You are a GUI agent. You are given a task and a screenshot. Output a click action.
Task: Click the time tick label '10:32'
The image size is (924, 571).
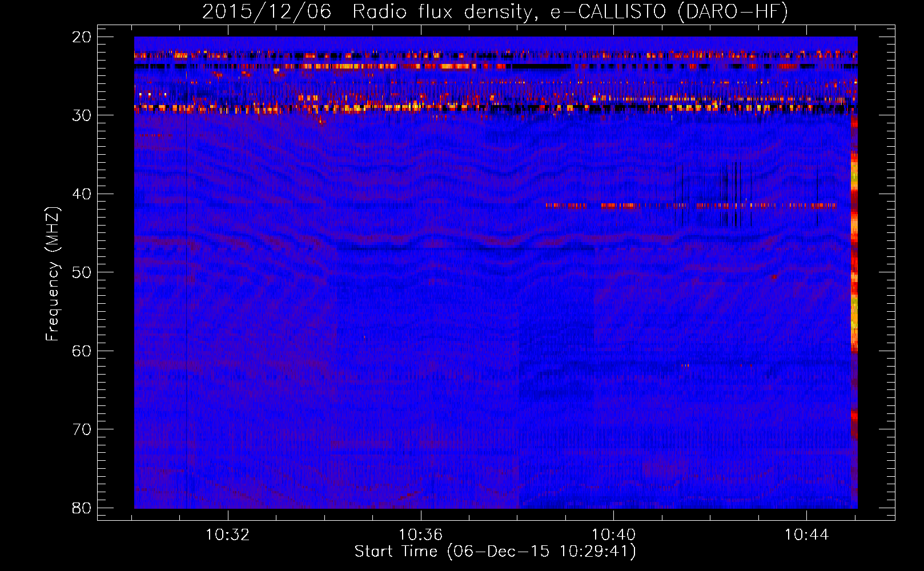[x=228, y=535]
